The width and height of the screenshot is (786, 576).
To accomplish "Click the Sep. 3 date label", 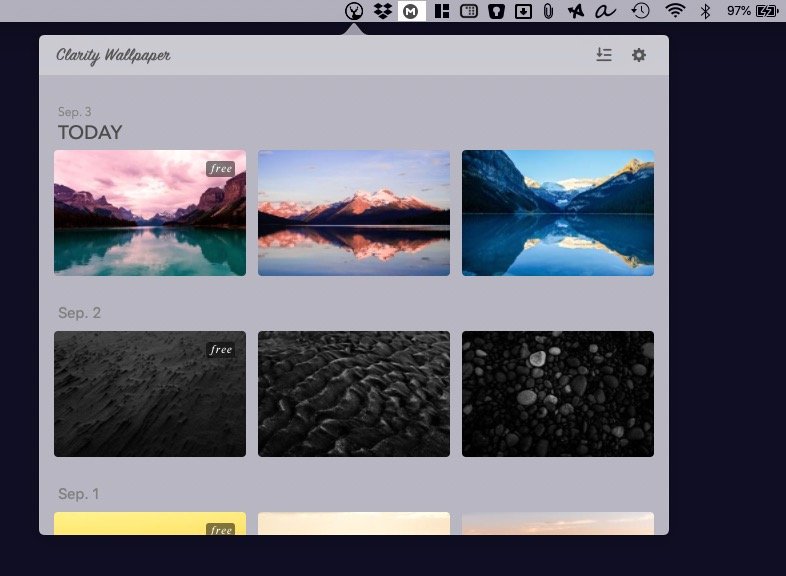I will [x=74, y=112].
